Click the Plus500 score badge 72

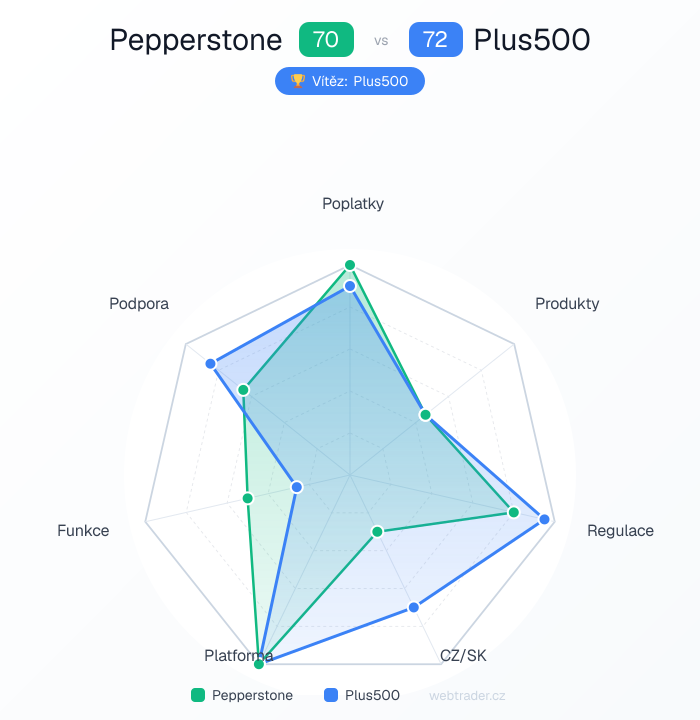point(436,40)
